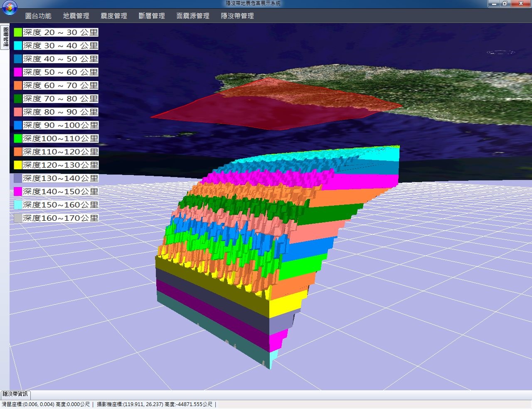
Task: Open the 地震管理 menu
Action: [76, 16]
